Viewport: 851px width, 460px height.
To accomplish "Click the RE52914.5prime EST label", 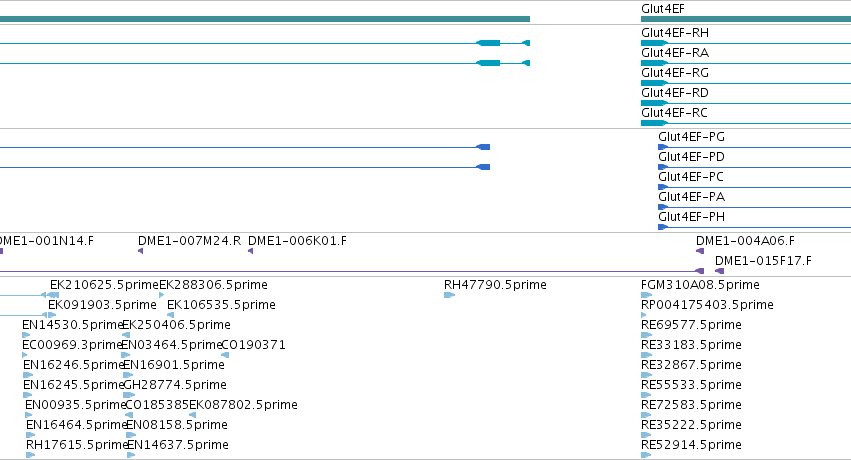I will click(691, 445).
